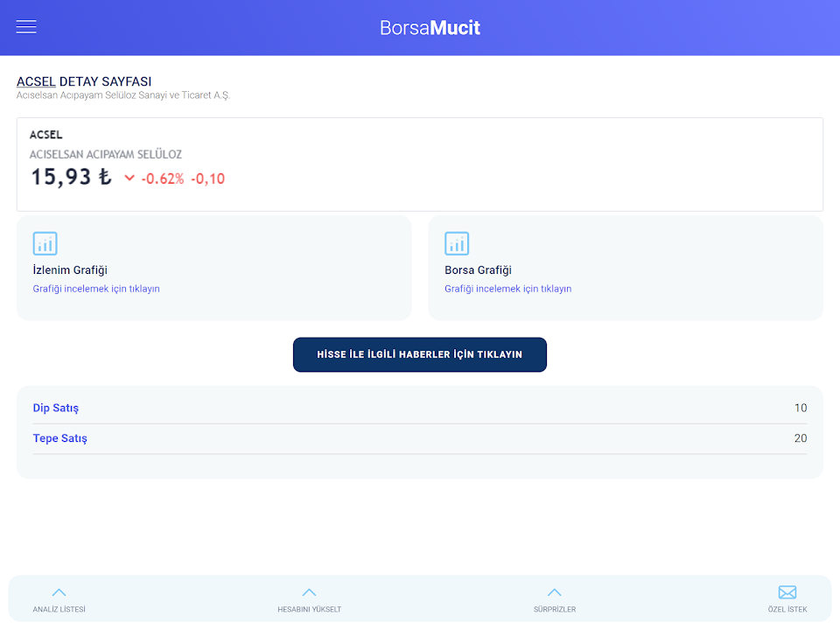Click the İzlenim Grafiği chart icon
Image resolution: width=840 pixels, height=630 pixels.
pyautogui.click(x=45, y=243)
